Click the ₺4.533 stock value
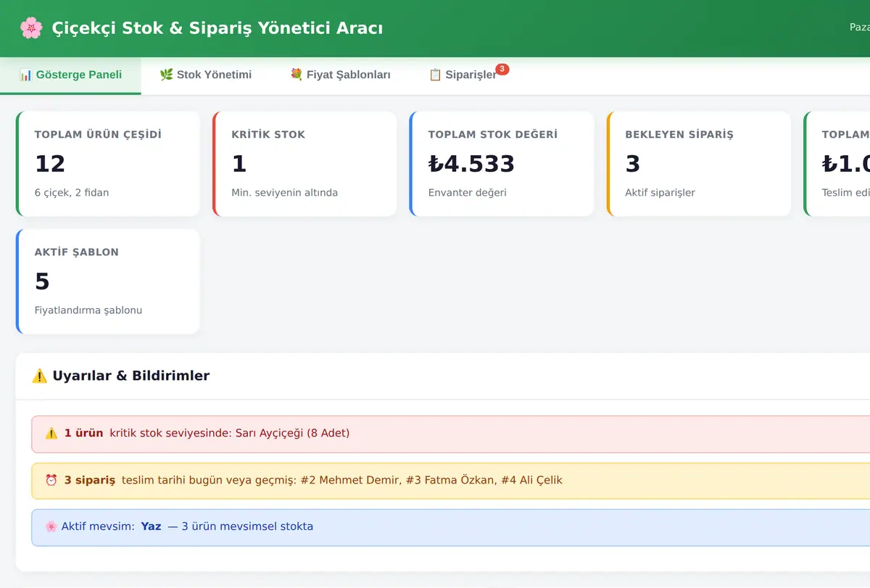Image resolution: width=870 pixels, height=588 pixels. 471,164
